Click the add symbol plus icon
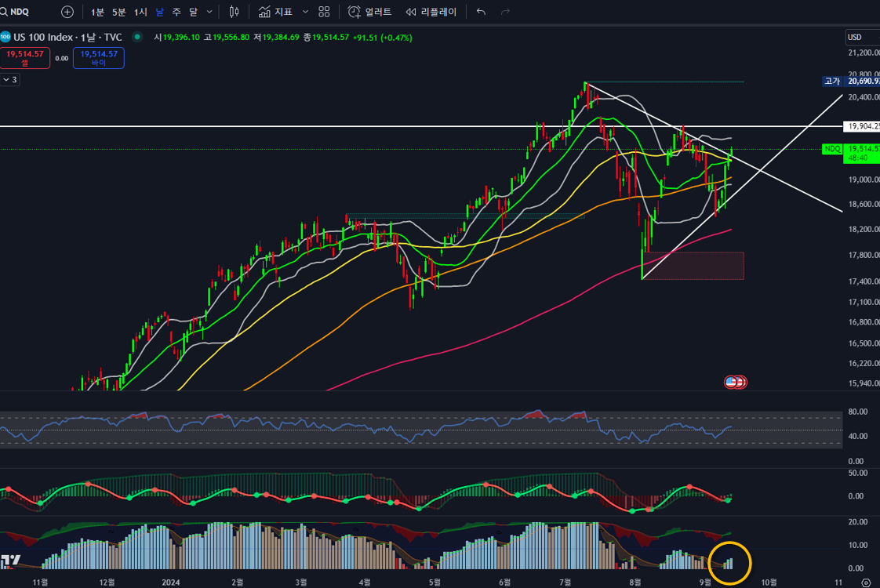The image size is (880, 588). [x=67, y=12]
